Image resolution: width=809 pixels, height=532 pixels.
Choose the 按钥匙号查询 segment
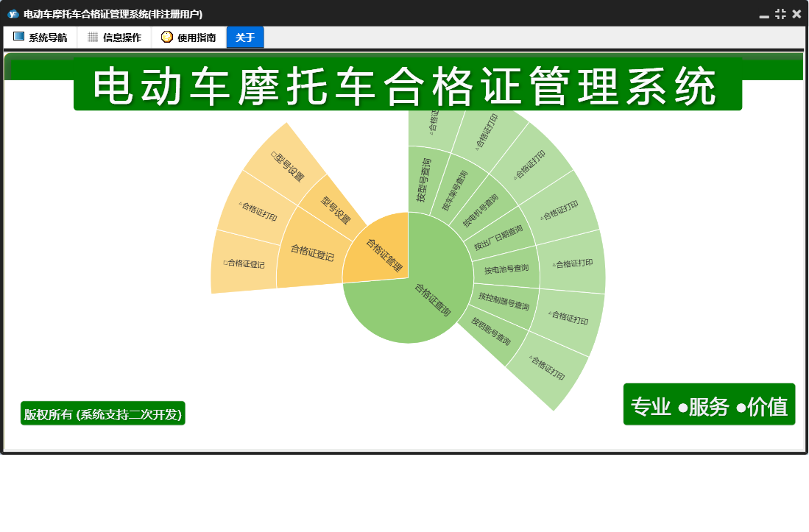pyautogui.click(x=491, y=331)
